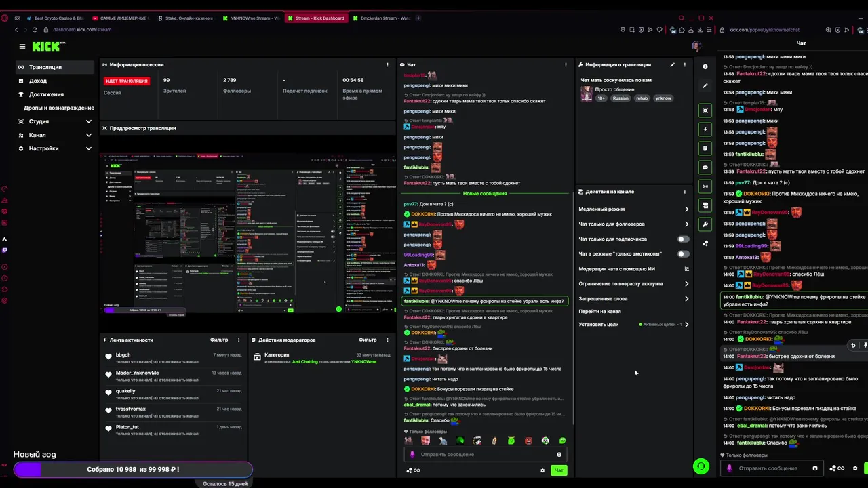Image resolution: width=868 pixels, height=488 pixels.
Task: Toggle emotes-only chat mode switch
Action: pyautogui.click(x=683, y=254)
